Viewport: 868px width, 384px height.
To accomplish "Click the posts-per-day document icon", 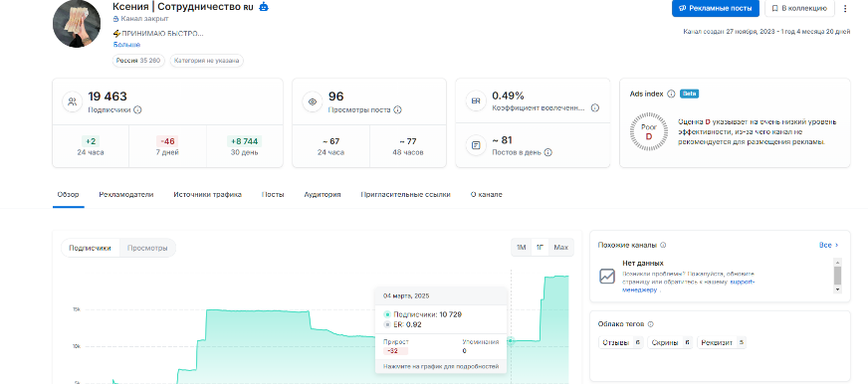I will click(476, 145).
